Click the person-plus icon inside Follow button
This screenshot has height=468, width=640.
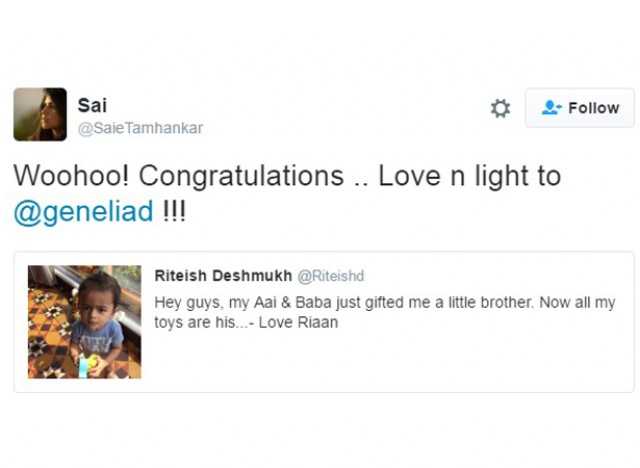click(551, 108)
